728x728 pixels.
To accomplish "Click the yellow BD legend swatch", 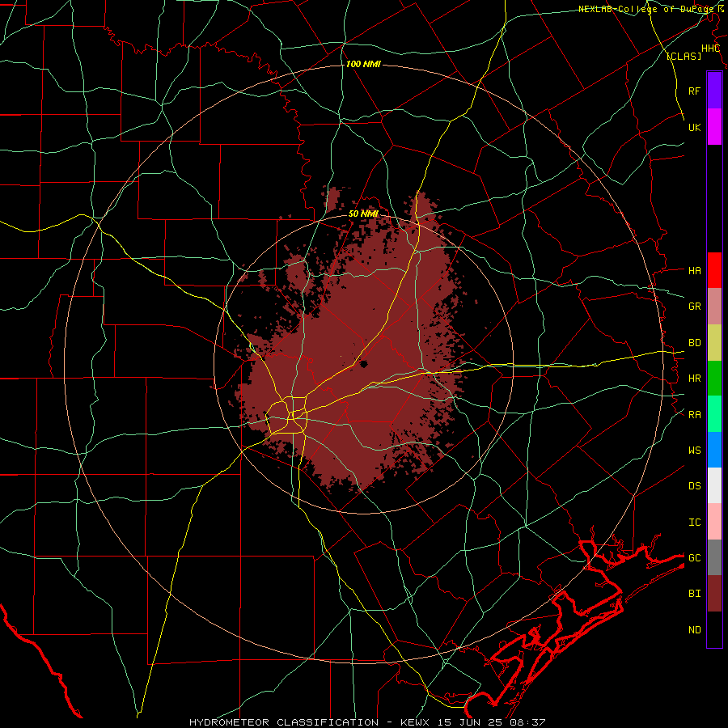I will point(714,343).
